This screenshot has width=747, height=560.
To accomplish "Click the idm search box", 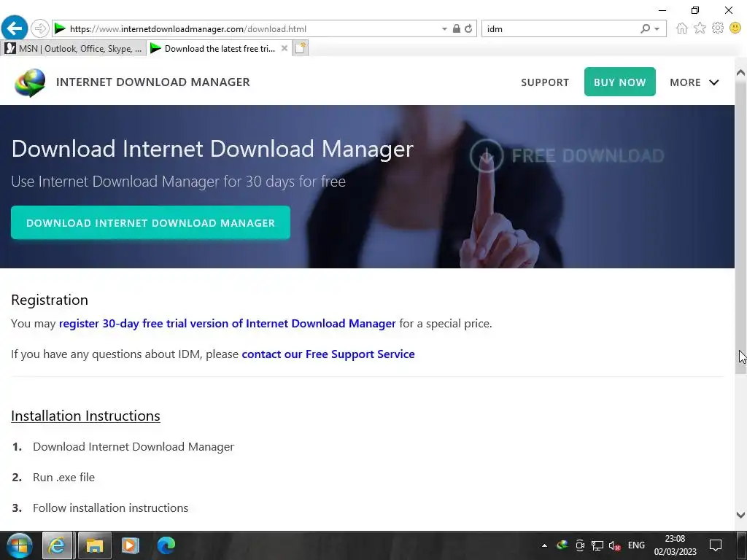I will click(x=561, y=28).
